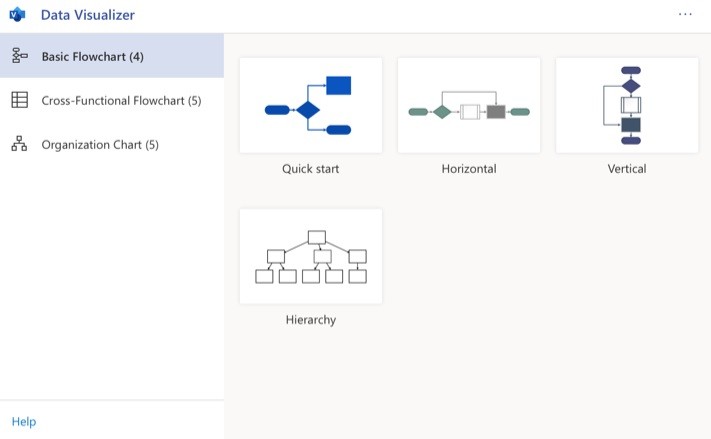Open the more options ellipsis menu
Screen dimensions: 711x439
pyautogui.click(x=685, y=15)
